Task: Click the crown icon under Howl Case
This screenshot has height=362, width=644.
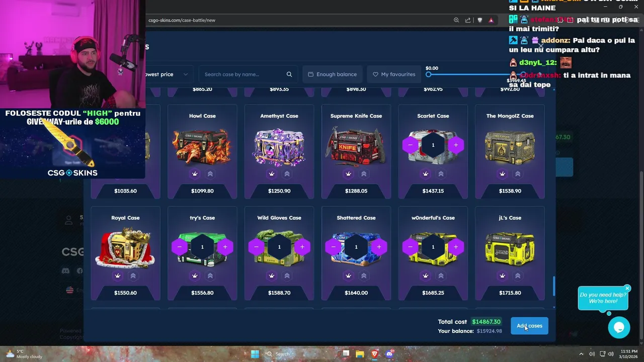Action: (195, 174)
